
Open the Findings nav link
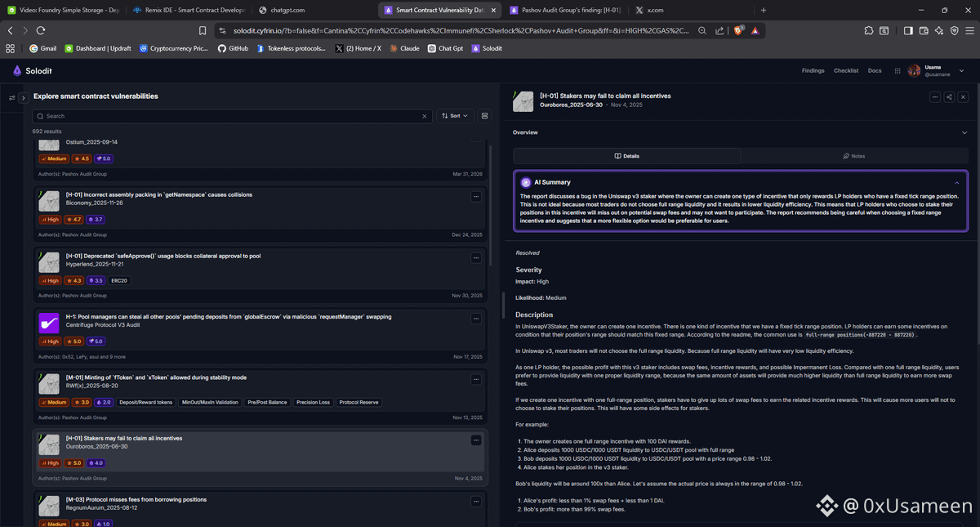[x=813, y=71]
